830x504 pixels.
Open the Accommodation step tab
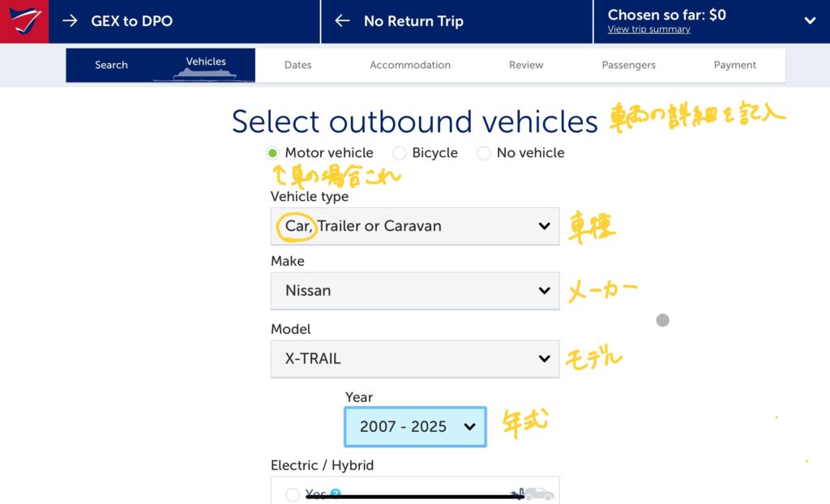(x=410, y=65)
